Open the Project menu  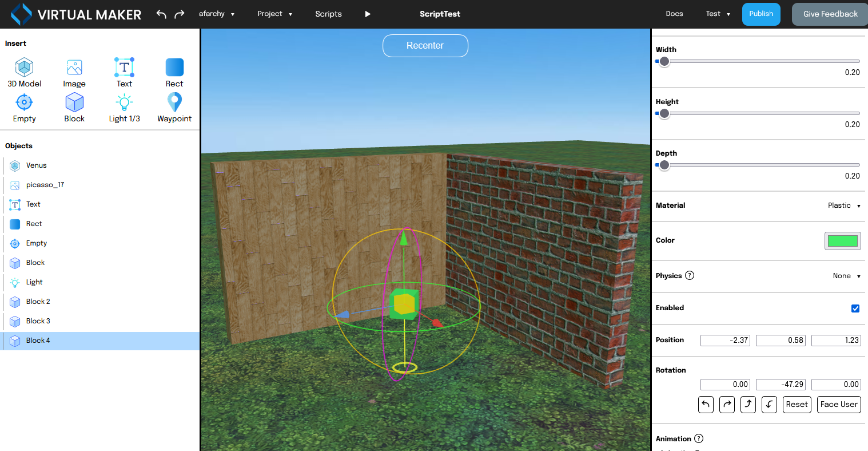pos(275,14)
